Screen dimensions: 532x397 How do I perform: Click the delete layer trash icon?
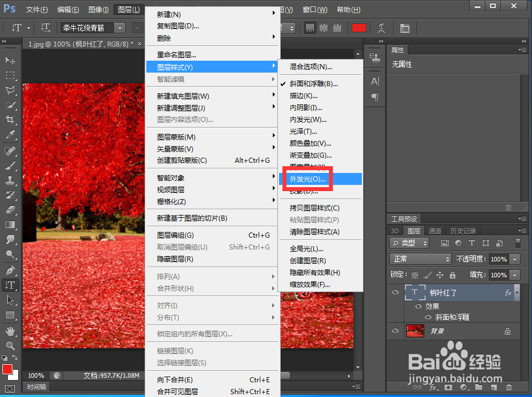point(509,387)
